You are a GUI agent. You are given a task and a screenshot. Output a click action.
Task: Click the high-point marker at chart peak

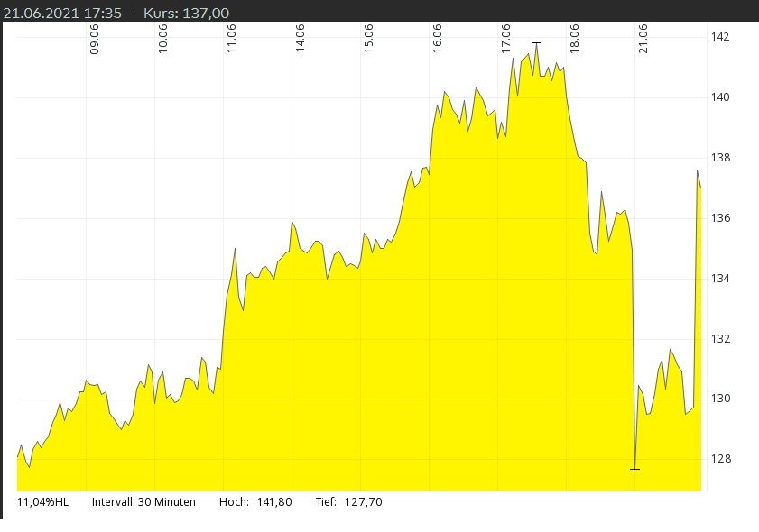click(x=536, y=42)
